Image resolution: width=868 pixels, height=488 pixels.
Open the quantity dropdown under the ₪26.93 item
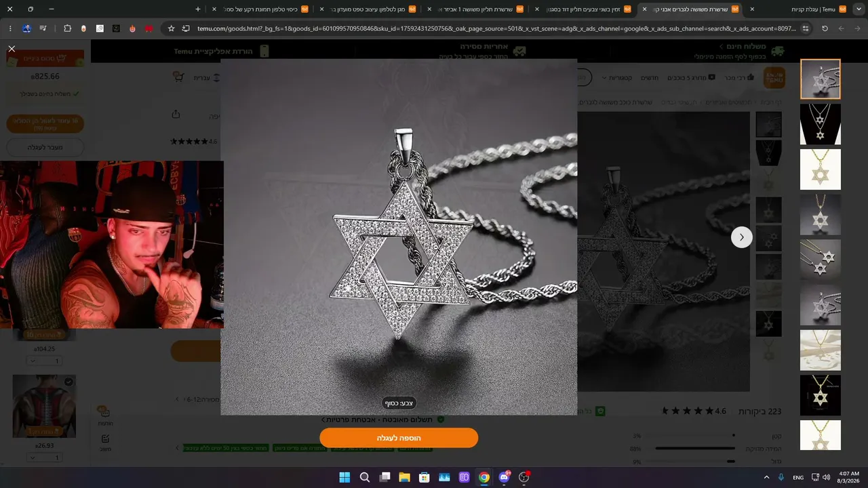(x=44, y=457)
